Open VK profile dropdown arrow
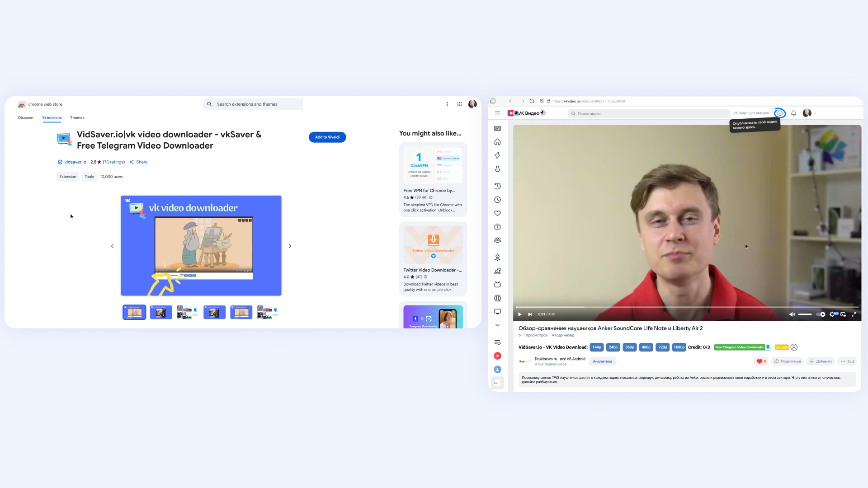Screen dimensions: 868x488 815,113
